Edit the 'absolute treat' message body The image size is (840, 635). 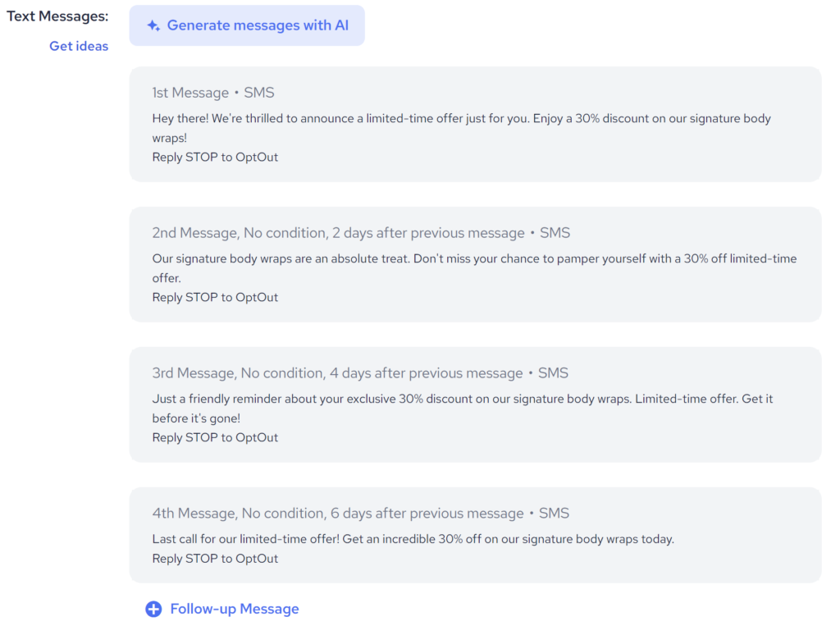click(474, 267)
